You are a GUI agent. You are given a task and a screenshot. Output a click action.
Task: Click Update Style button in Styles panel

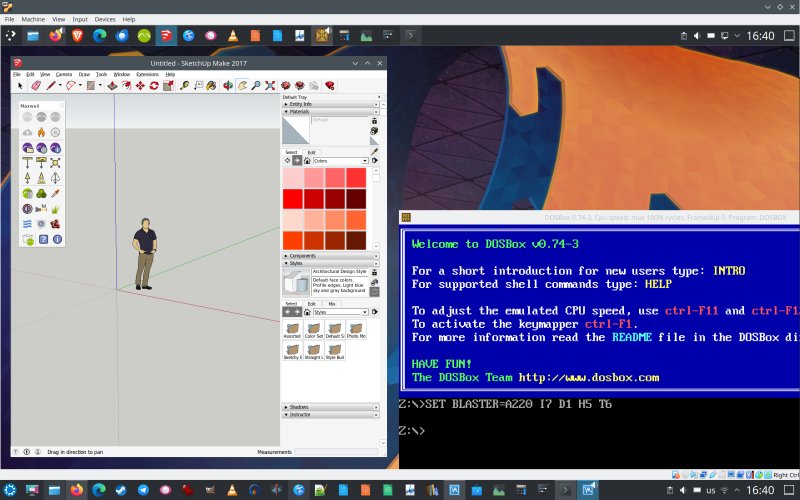click(x=374, y=292)
